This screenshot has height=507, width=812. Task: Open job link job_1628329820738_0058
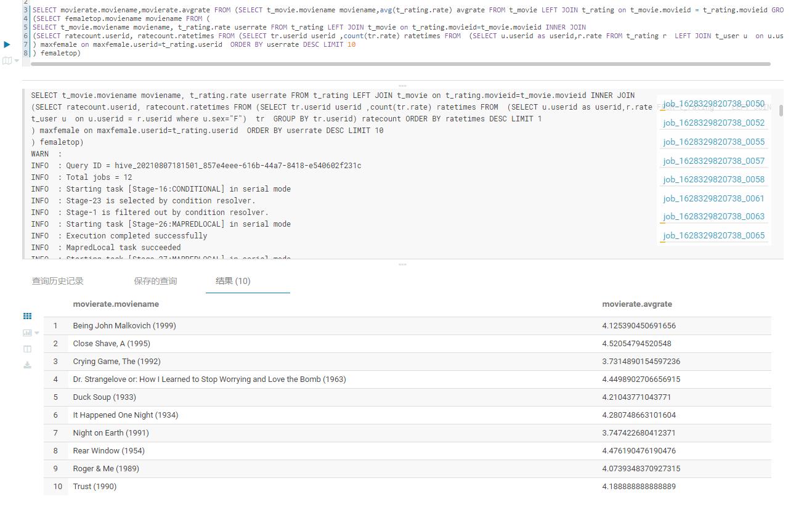[x=713, y=179]
